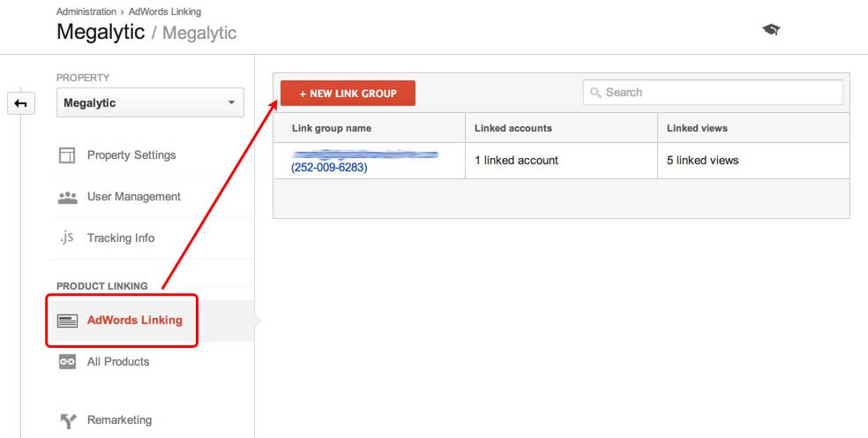868x438 pixels.
Task: Click the Property Settings layout icon
Action: [x=67, y=155]
